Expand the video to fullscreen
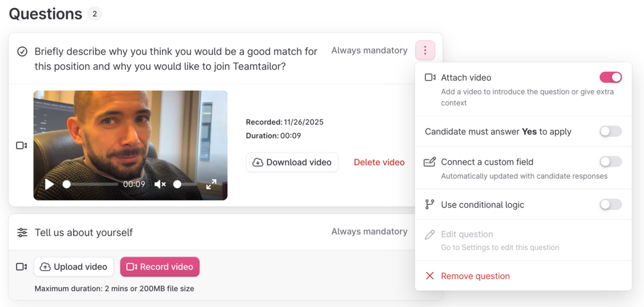This screenshot has width=644, height=307. click(212, 185)
